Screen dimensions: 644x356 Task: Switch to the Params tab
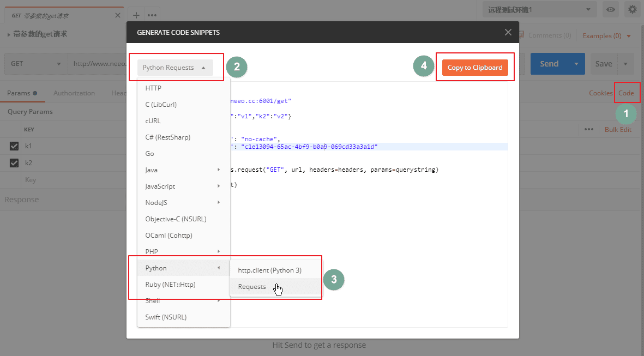coord(22,93)
